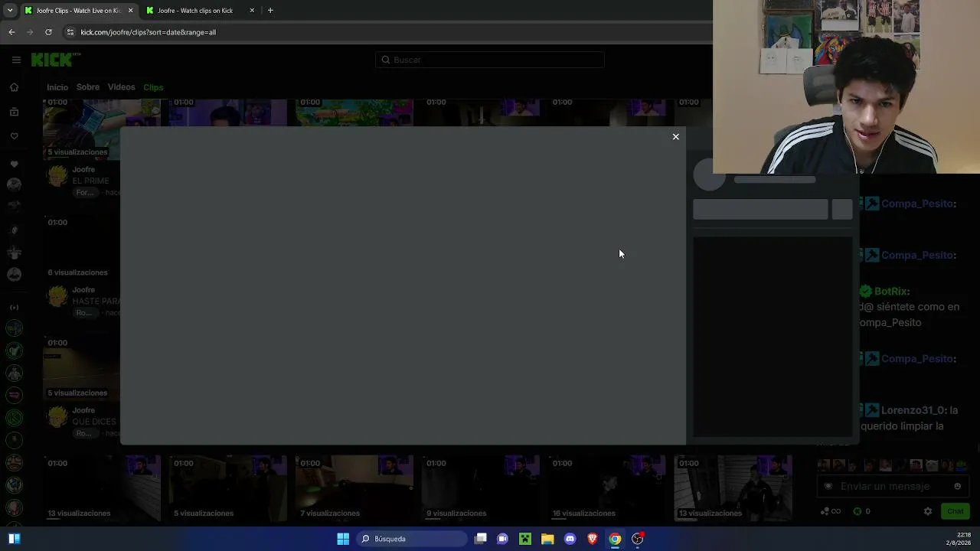Open the clip with 16 visualizaciones
Screen dimensions: 980x551
click(x=606, y=487)
